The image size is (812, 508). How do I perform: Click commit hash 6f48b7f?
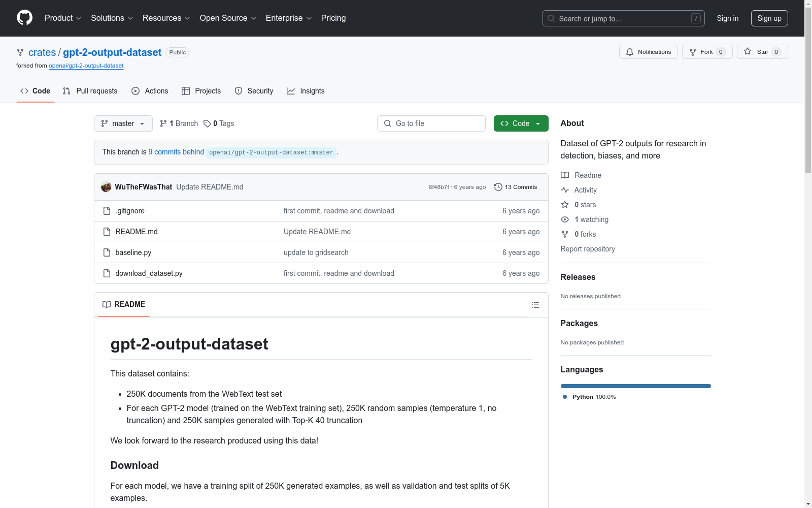point(439,187)
